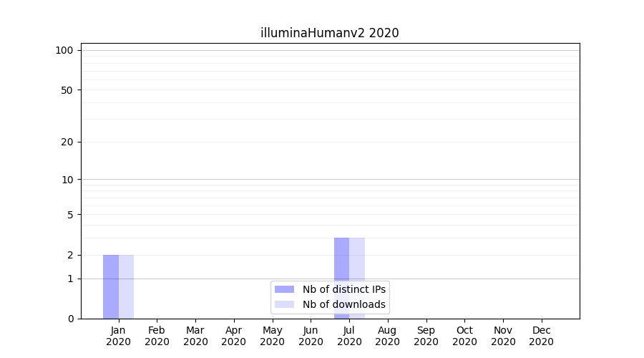Select the Nb of downloads legend label

coord(344,304)
